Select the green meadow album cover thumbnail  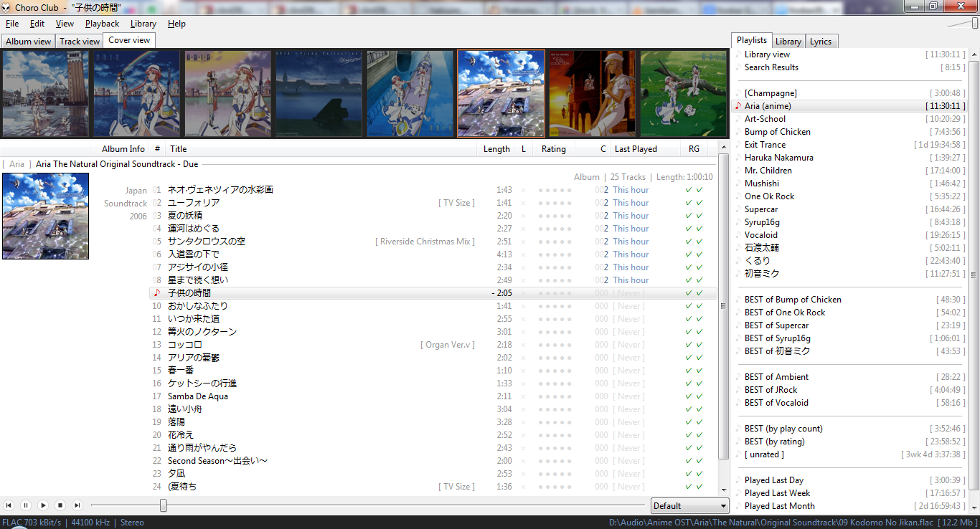pos(683,93)
